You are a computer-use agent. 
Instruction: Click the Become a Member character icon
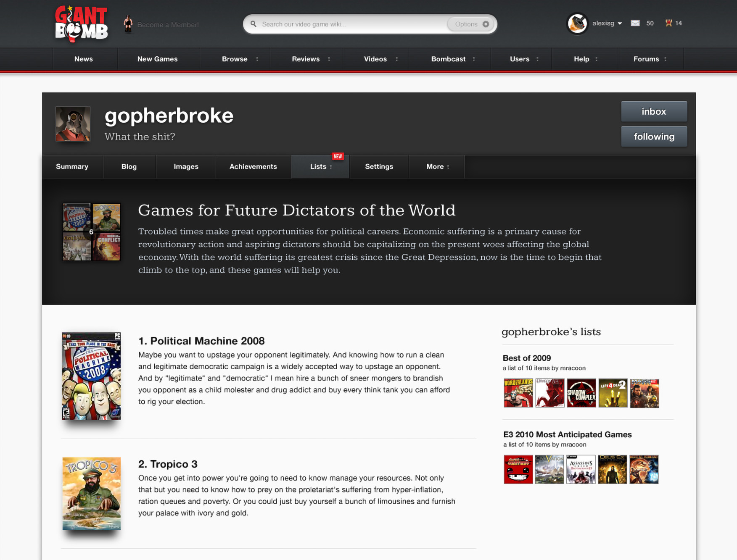click(x=128, y=24)
